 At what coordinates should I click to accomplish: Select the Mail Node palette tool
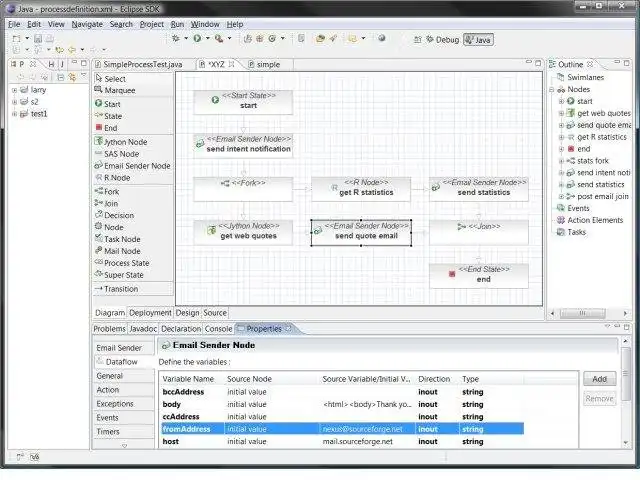coord(118,251)
